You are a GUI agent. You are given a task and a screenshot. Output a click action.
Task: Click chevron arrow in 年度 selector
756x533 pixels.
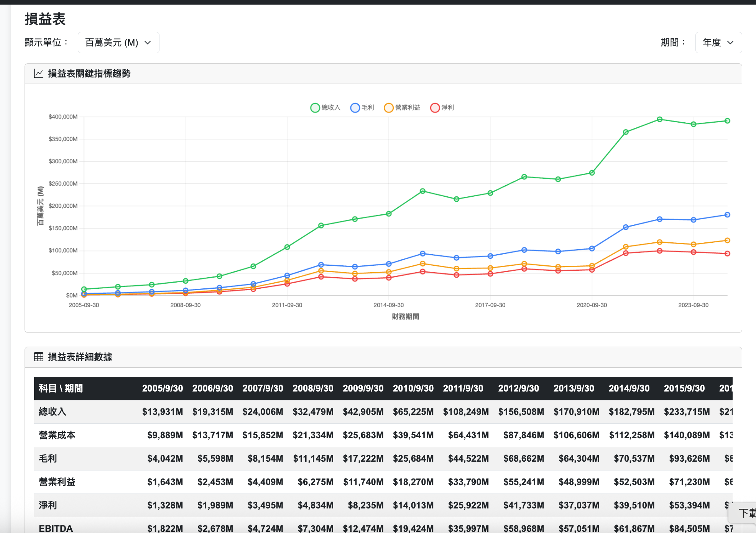730,43
